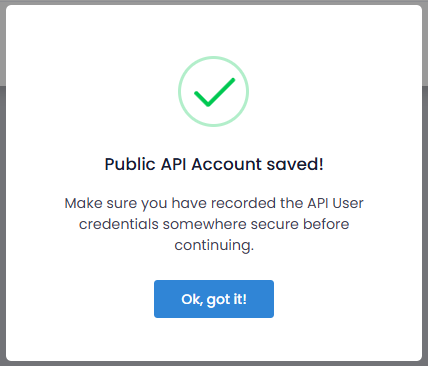The height and width of the screenshot is (366, 428).
Task: Click the dimmed backdrop below the dialog
Action: coord(213,364)
